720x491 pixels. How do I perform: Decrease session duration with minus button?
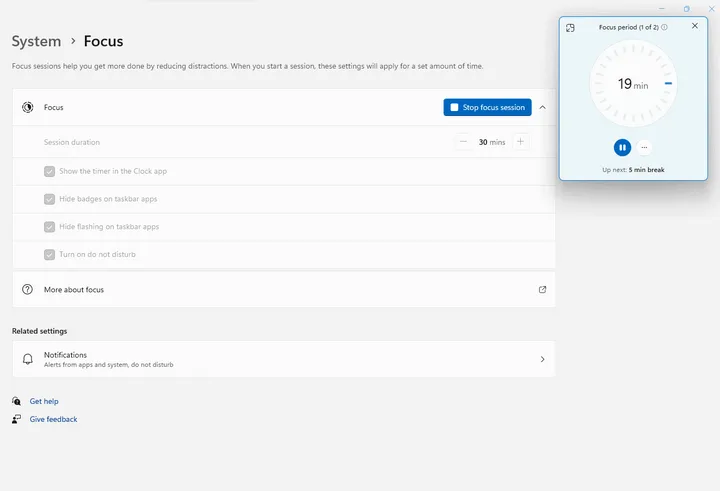pyautogui.click(x=464, y=142)
